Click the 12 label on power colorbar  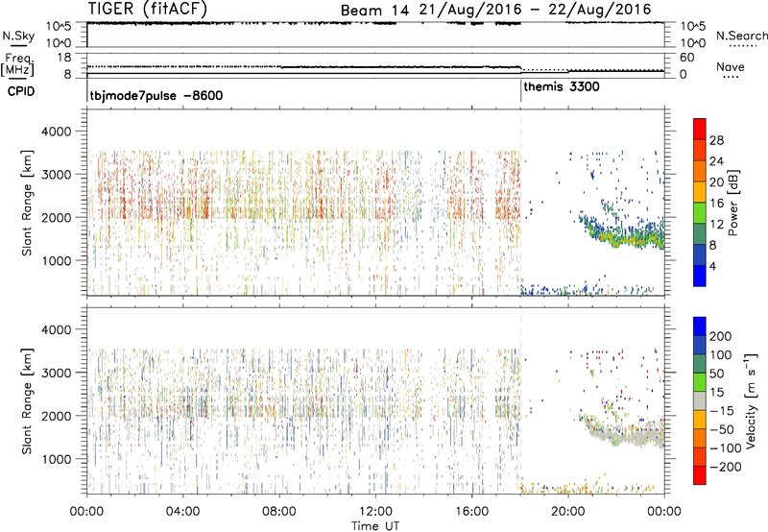pyautogui.click(x=716, y=225)
